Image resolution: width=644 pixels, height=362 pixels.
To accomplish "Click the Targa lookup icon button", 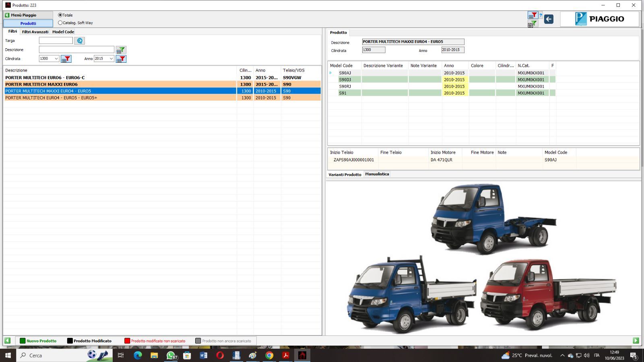I will click(80, 41).
